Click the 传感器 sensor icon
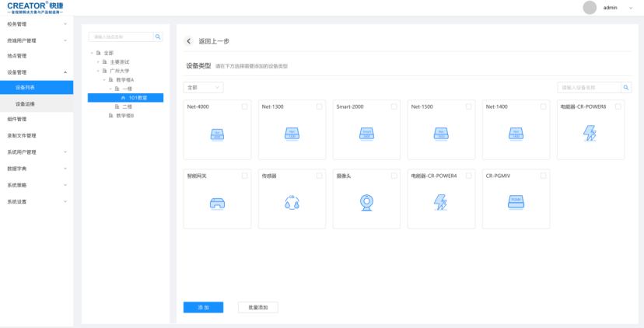The height and width of the screenshot is (328, 644). click(292, 203)
